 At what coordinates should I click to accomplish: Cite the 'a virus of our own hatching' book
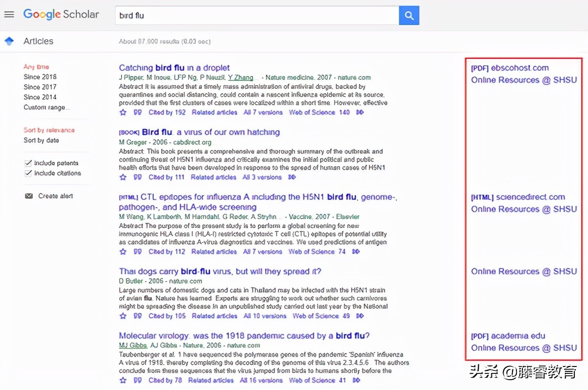click(x=138, y=177)
